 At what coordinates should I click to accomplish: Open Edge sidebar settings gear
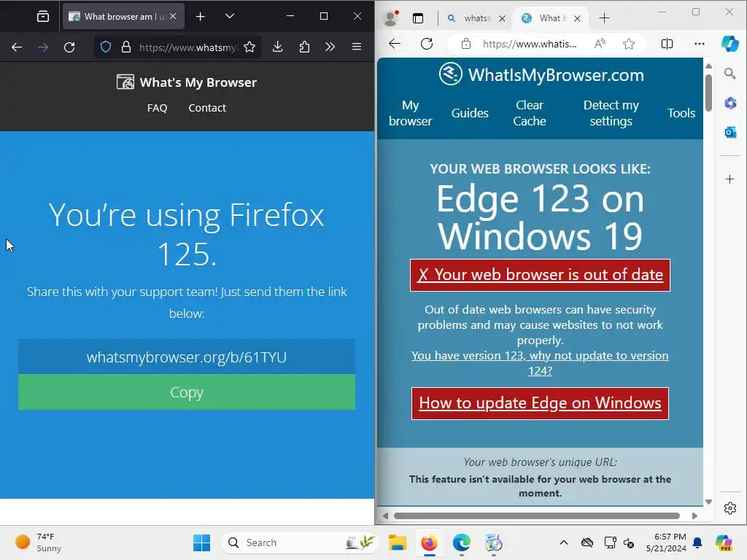[729, 508]
